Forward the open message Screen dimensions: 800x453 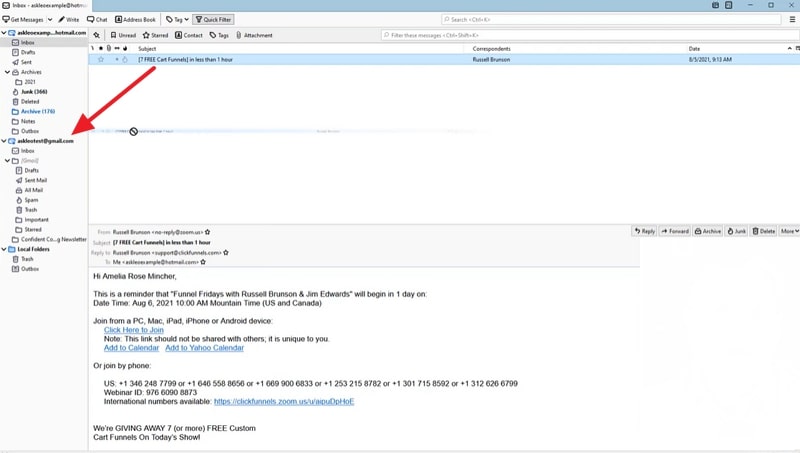coord(675,231)
